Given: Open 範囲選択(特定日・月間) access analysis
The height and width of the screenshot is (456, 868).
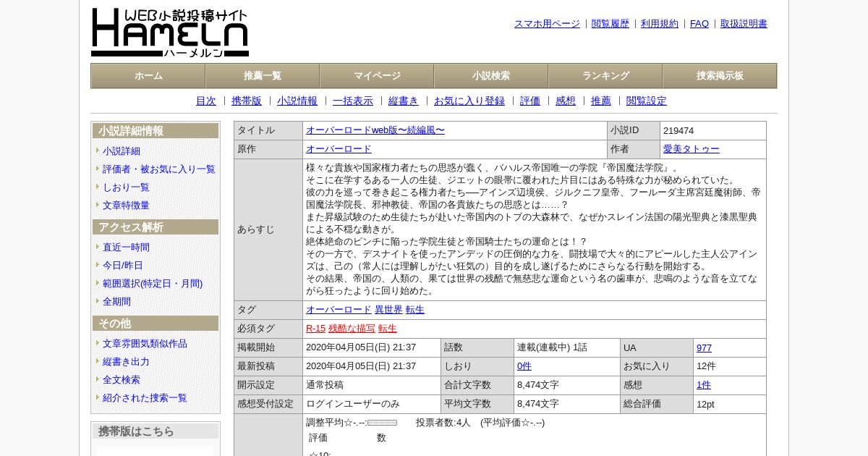Looking at the screenshot, I should [153, 284].
